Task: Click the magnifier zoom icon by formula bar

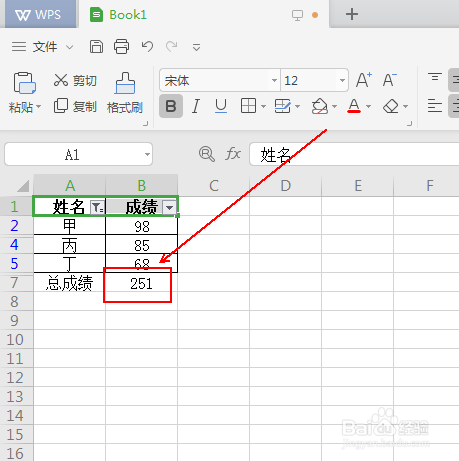Action: coord(207,154)
